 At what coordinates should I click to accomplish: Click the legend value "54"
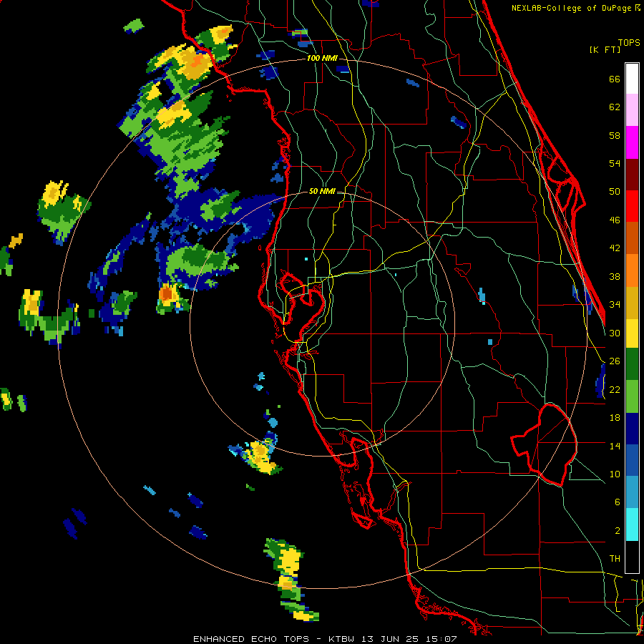tap(615, 163)
